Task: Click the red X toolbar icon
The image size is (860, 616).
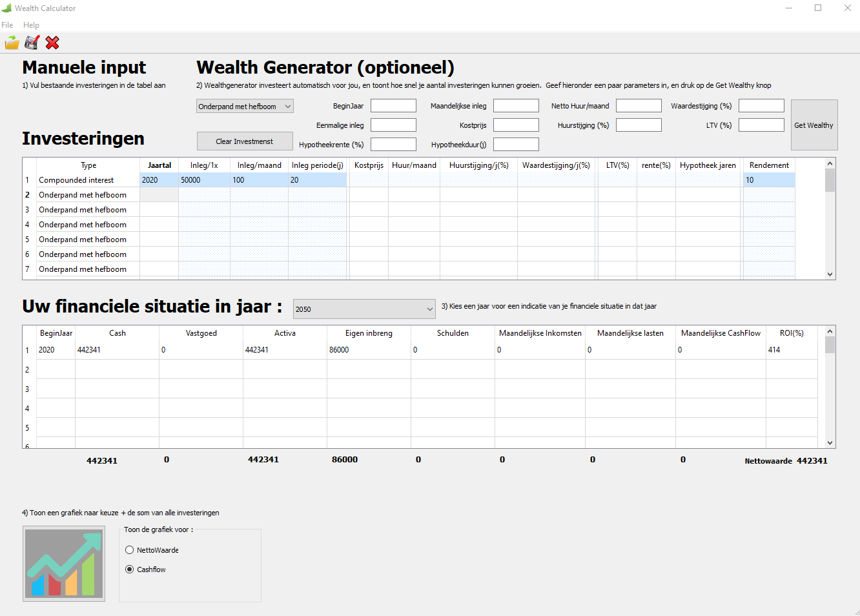Action: point(52,43)
